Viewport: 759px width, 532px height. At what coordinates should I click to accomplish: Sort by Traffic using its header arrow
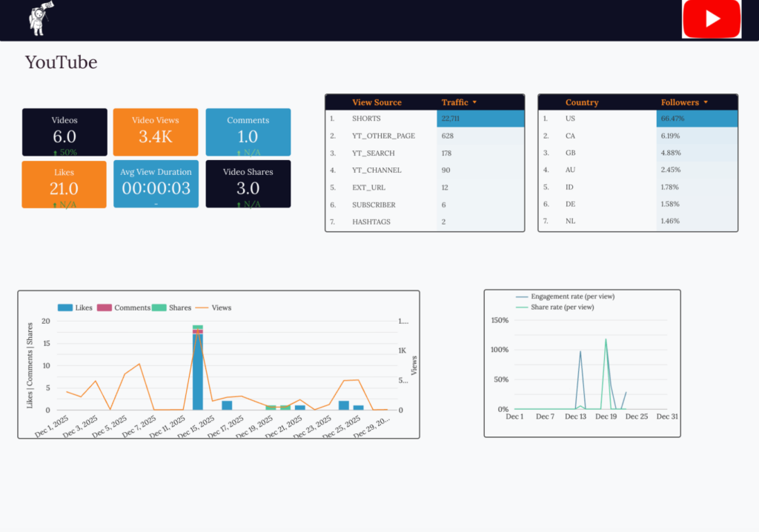474,102
